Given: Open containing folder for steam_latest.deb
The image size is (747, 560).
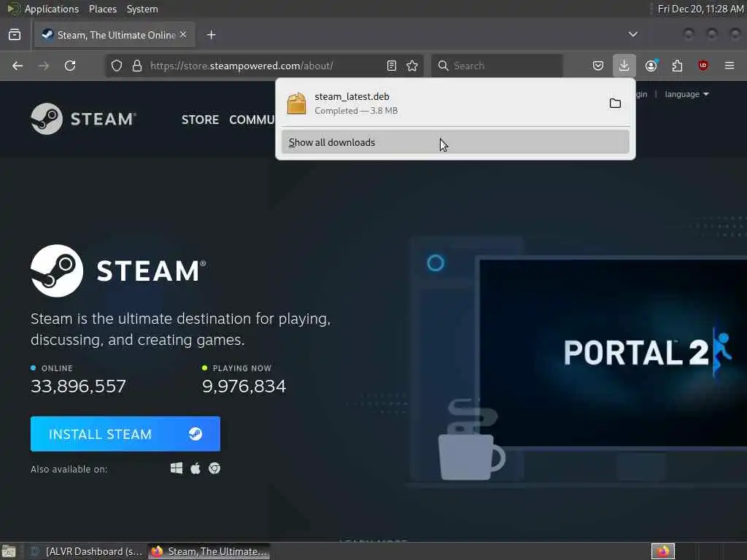Looking at the screenshot, I should pyautogui.click(x=615, y=104).
